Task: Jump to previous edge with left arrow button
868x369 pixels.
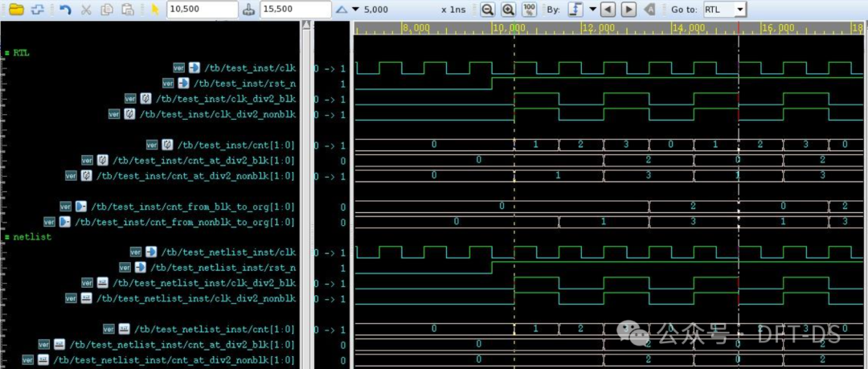Action: coord(608,10)
